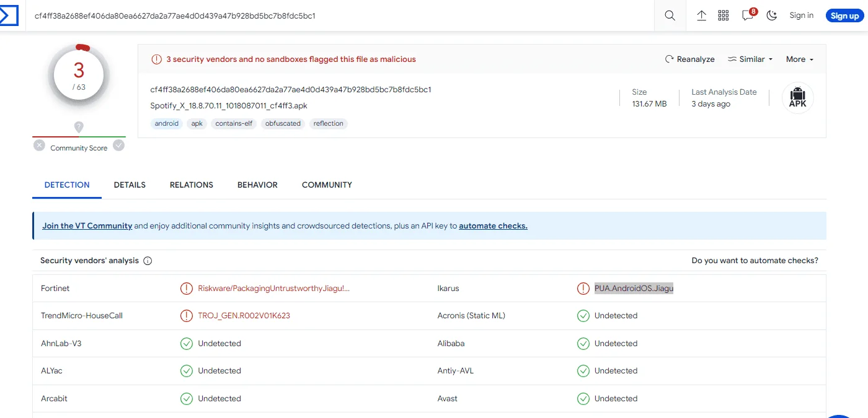Viewport: 868px width, 418px height.
Task: Open the notifications icon with badge 8
Action: click(749, 15)
